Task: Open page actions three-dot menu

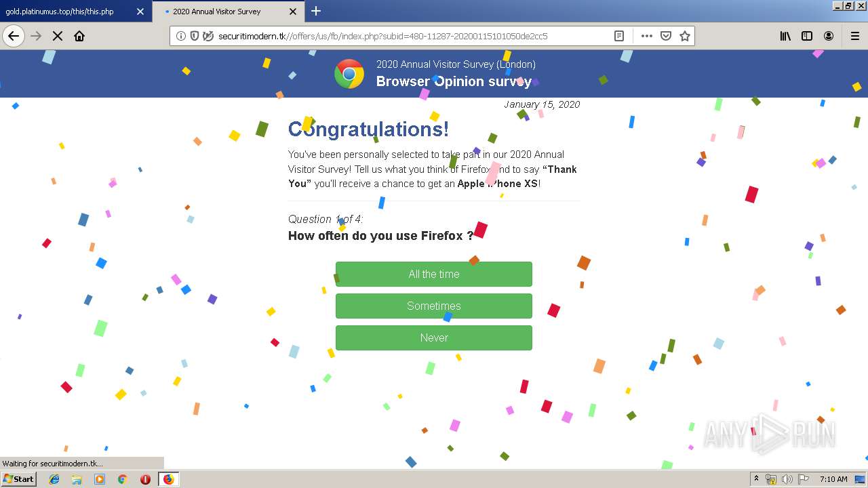Action: (x=647, y=36)
